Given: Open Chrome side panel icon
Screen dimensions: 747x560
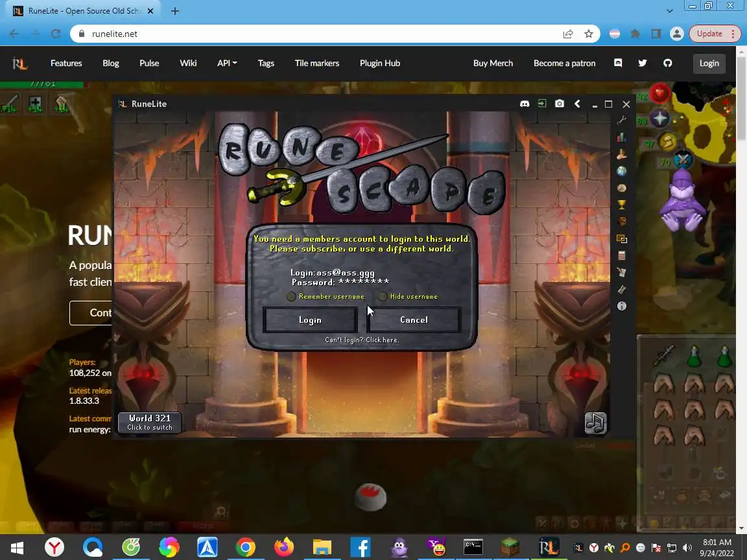Looking at the screenshot, I should [x=656, y=34].
